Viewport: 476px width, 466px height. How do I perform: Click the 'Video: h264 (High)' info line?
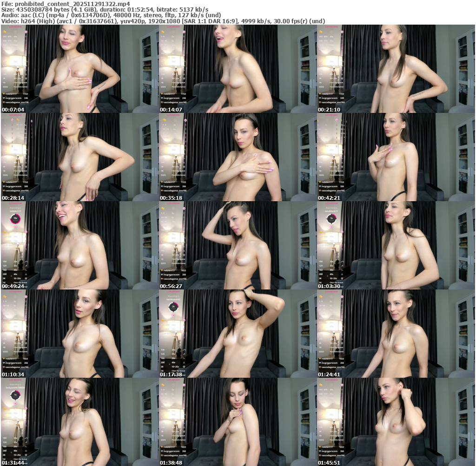(163, 21)
